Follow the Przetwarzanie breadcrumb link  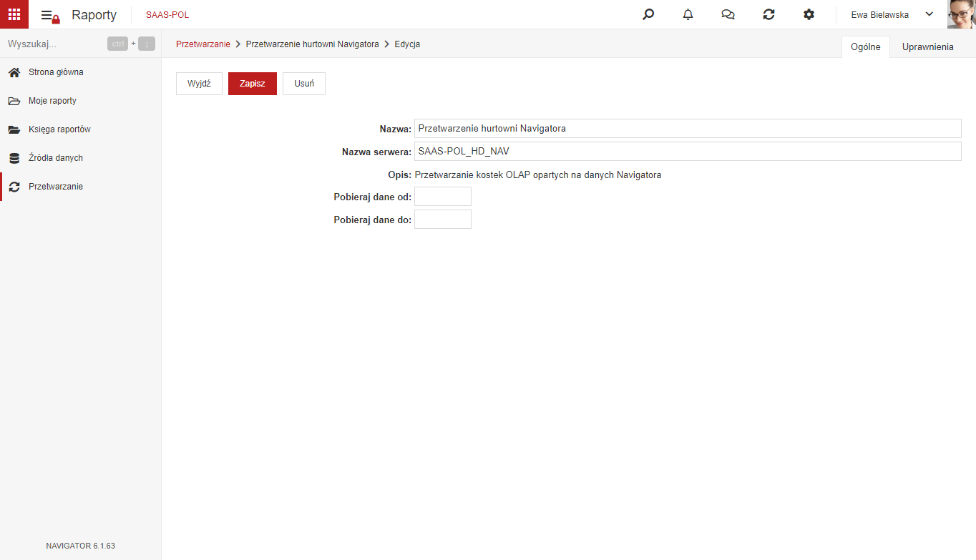click(x=203, y=44)
